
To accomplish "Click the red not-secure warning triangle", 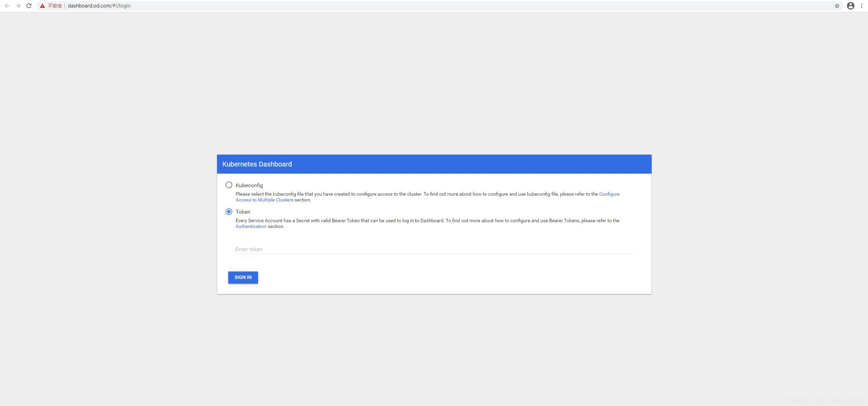I will pos(42,6).
